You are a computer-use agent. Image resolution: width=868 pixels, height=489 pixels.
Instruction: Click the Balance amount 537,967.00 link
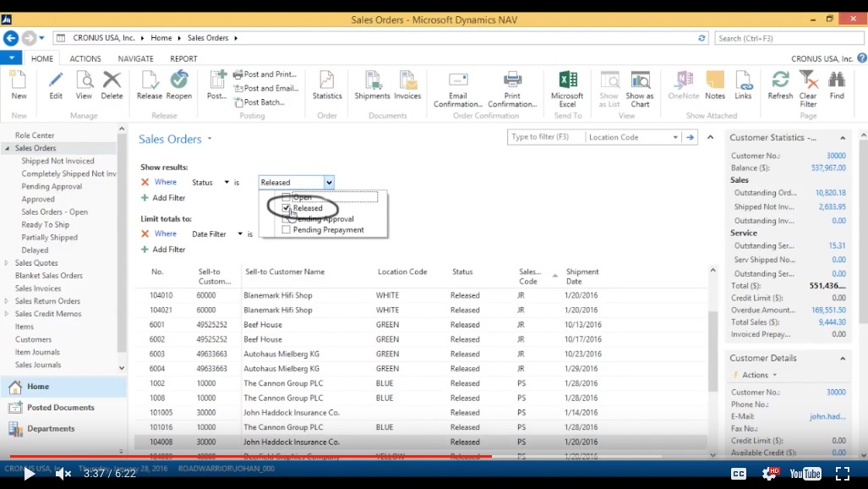(828, 168)
